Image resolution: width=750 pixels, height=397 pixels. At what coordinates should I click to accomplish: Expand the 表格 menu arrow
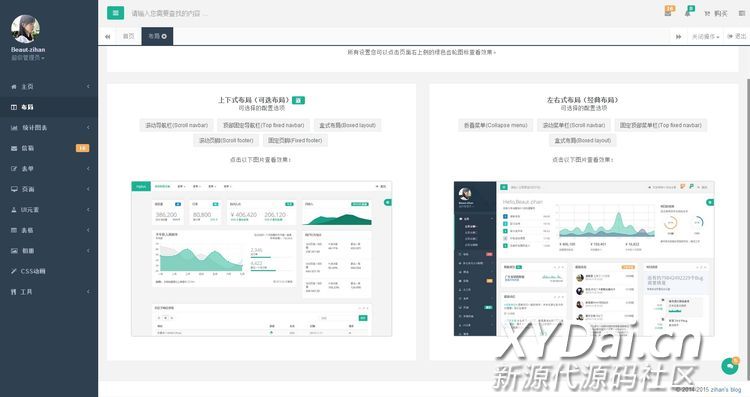pyautogui.click(x=88, y=230)
